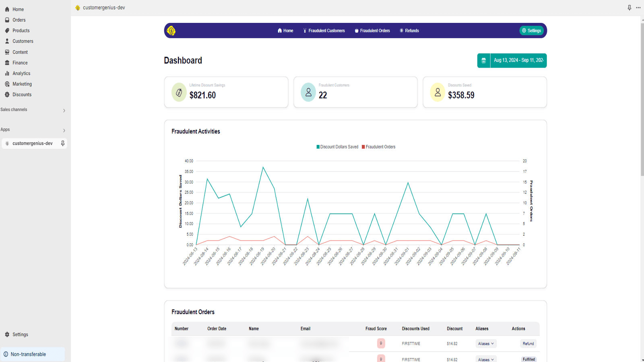
Task: Expand the Sales channels section
Action: pyautogui.click(x=64, y=110)
